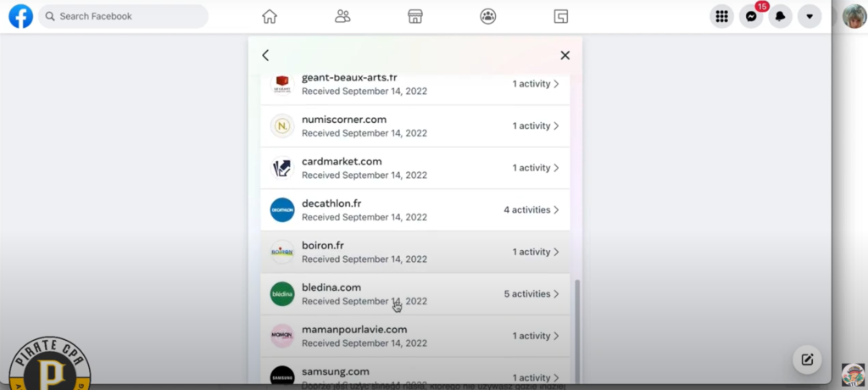Click the dialog list scrollbar thumb
Viewport: 868px width, 390px height.
pos(578,330)
